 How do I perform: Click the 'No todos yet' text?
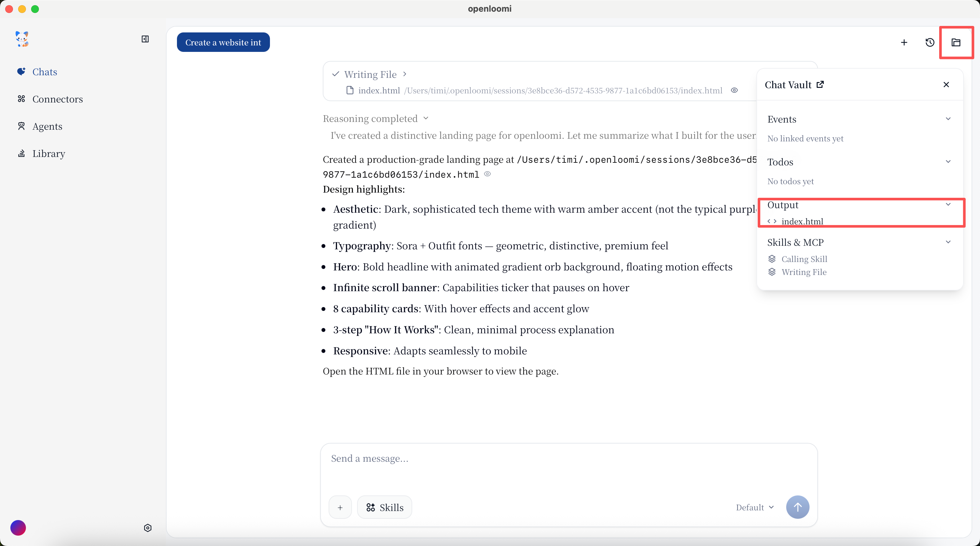coord(790,181)
